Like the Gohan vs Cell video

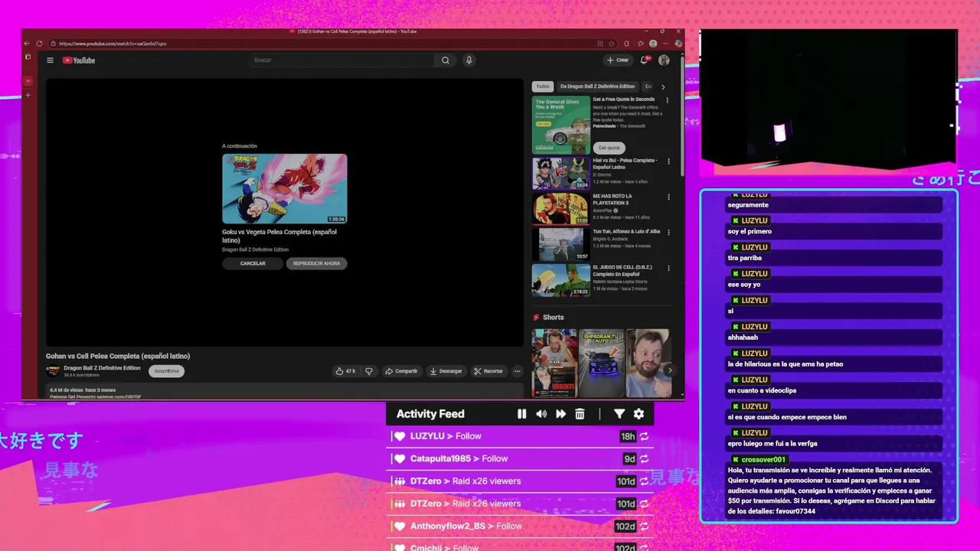coord(345,371)
